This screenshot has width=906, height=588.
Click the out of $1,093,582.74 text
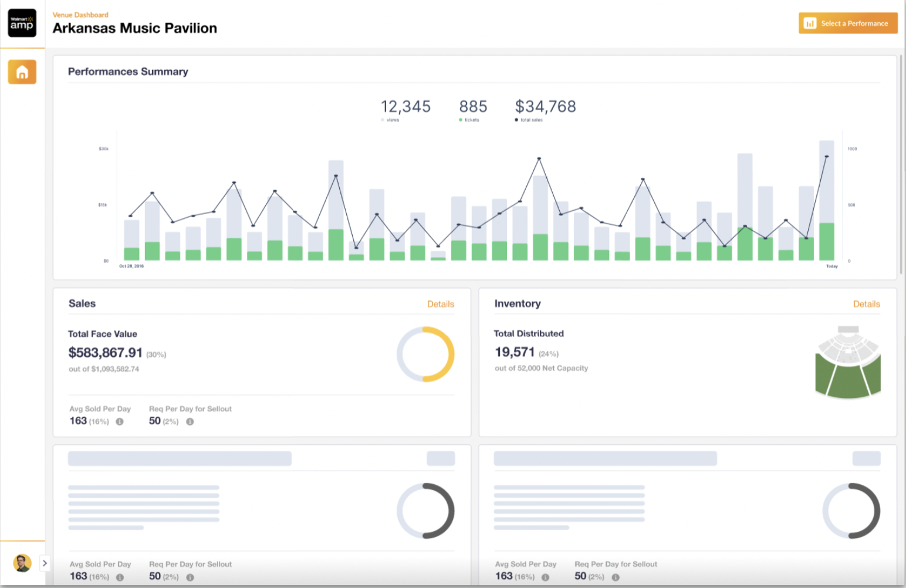coord(104,369)
